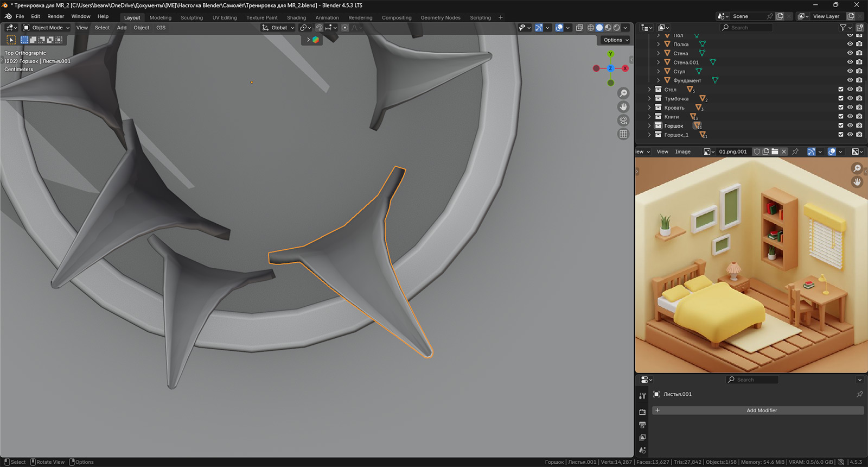The height and width of the screenshot is (467, 868).
Task: Select wireframe viewport shading
Action: pos(591,28)
